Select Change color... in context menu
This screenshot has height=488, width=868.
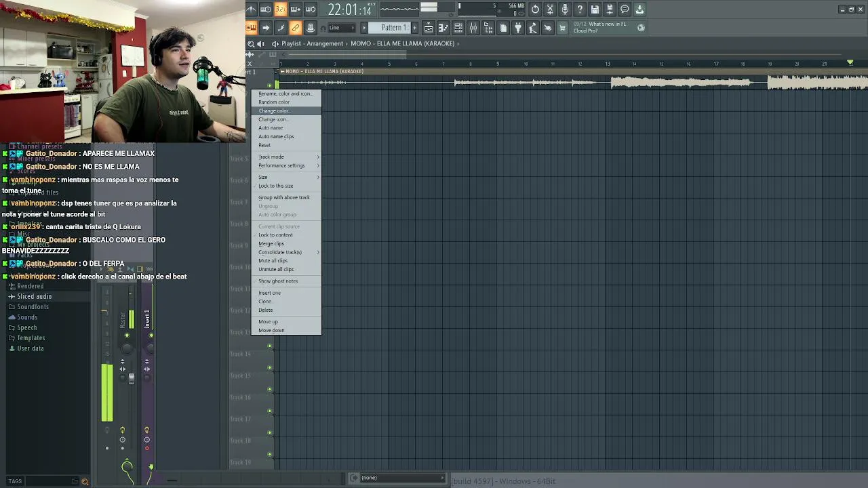(286, 110)
